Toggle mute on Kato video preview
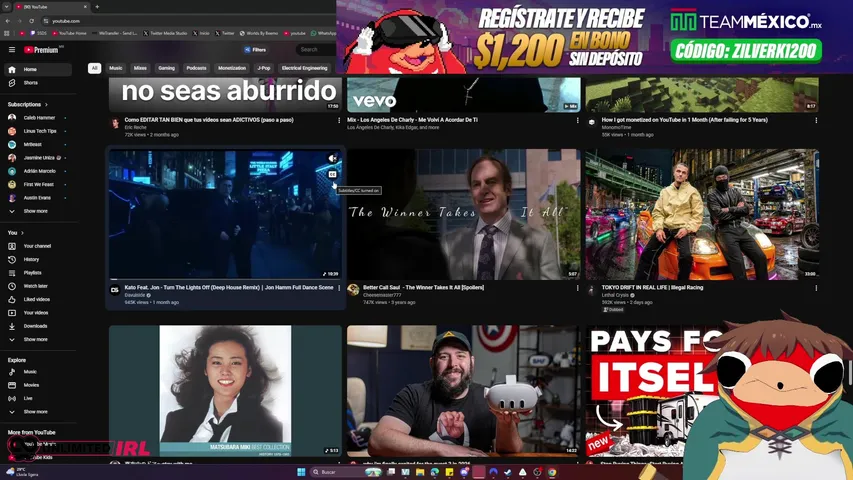This screenshot has height=480, width=853. pos(332,158)
